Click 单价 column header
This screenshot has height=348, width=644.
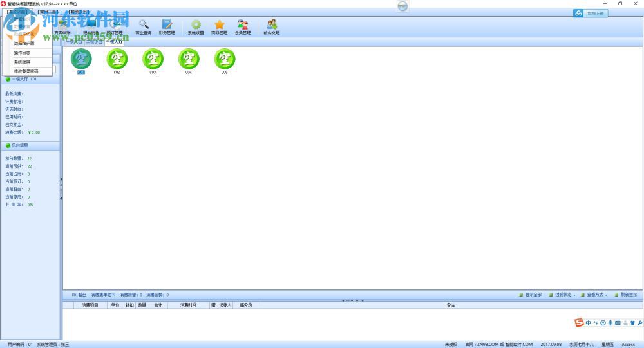115,305
